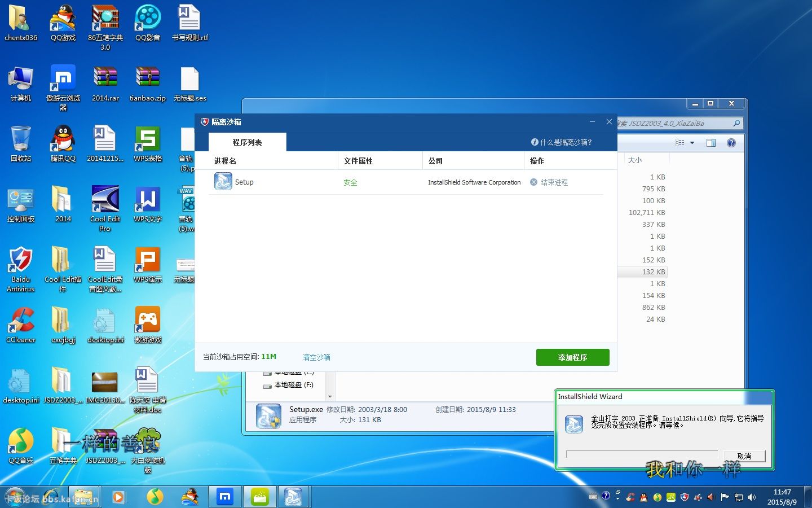812x508 pixels.
Task: Click the InstallShield Wizard progress bar
Action: coord(642,454)
